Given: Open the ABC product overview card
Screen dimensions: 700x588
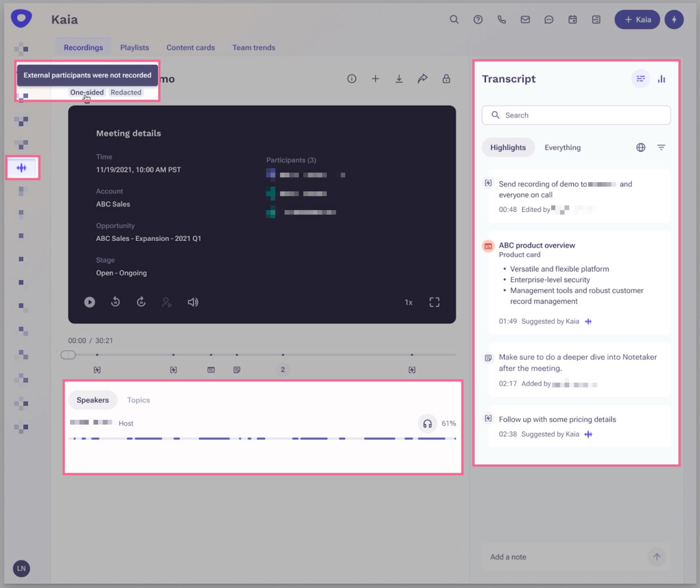Looking at the screenshot, I should pos(579,283).
